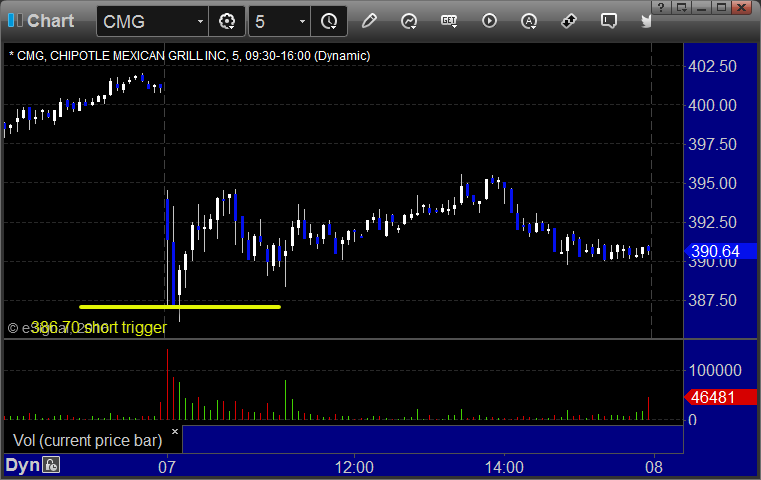
Task: Click the current price marker 390.64
Action: click(720, 251)
